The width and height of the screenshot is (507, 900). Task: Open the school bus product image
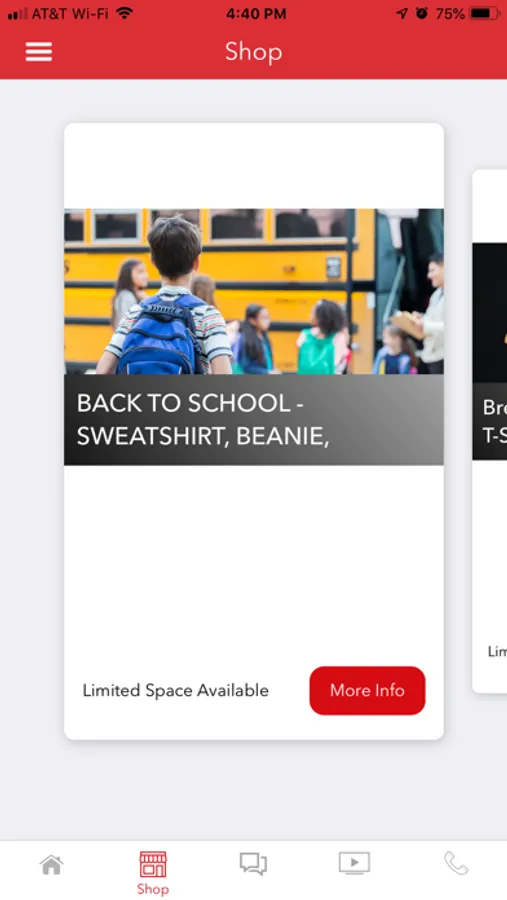point(254,292)
